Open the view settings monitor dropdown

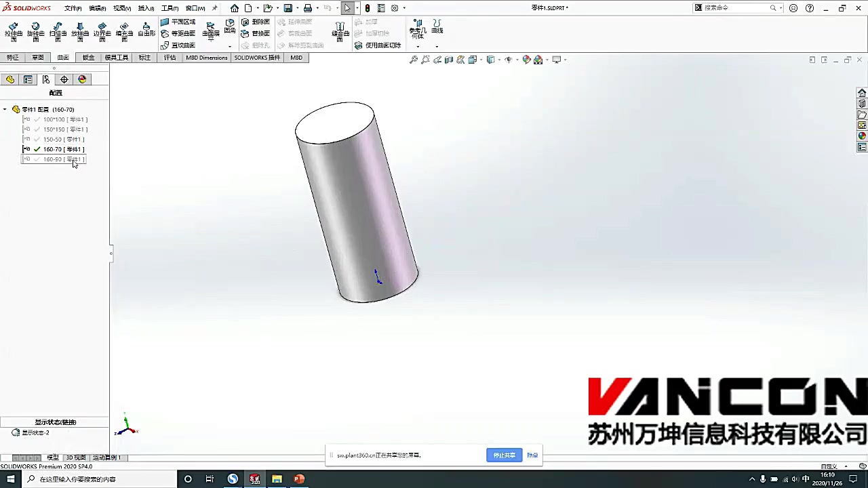pyautogui.click(x=565, y=60)
